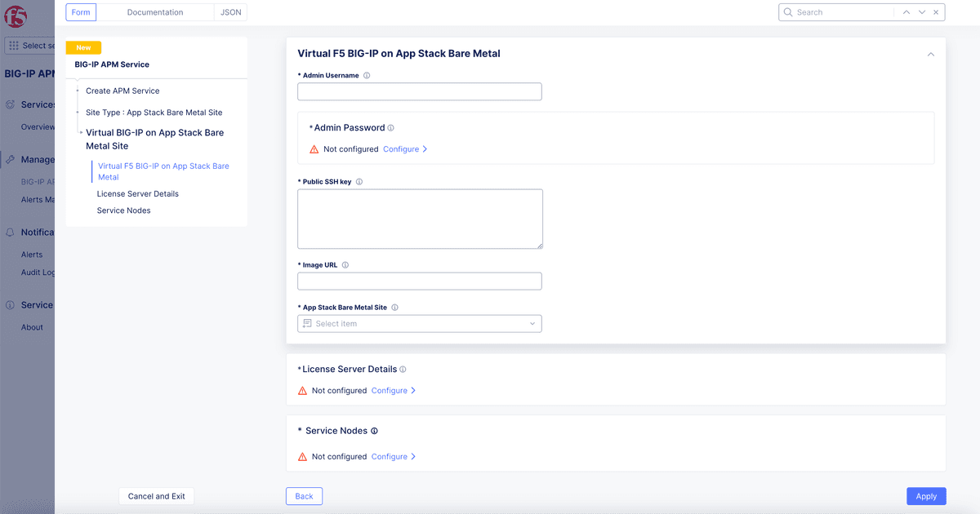Click the Configure link for Admin Password
This screenshot has width=980, height=514.
click(x=403, y=149)
